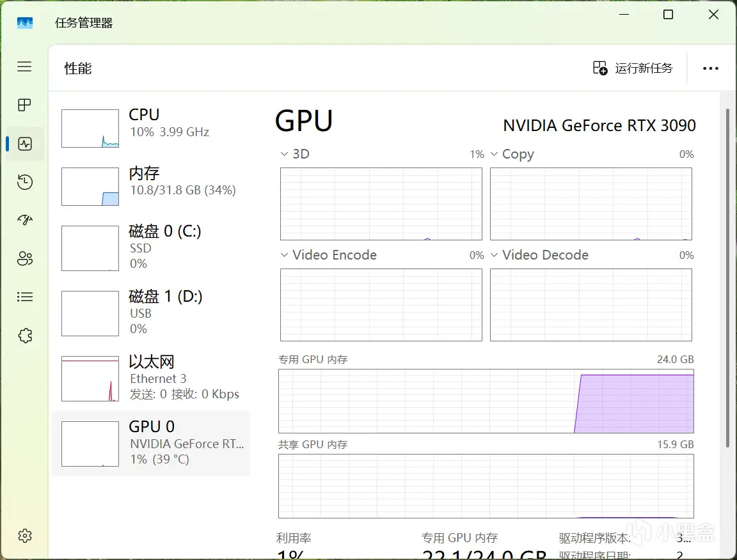
Task: Open the Startup apps page icon
Action: (24, 221)
